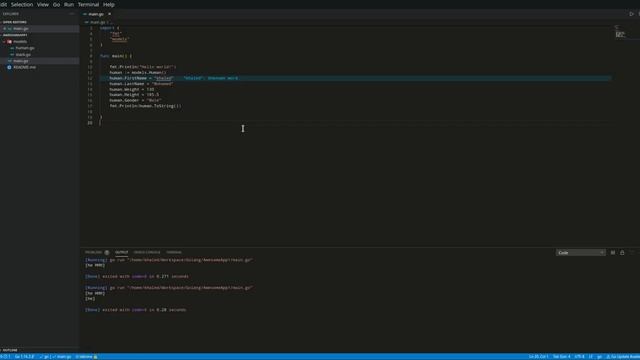Run code using the play icon

(631, 14)
